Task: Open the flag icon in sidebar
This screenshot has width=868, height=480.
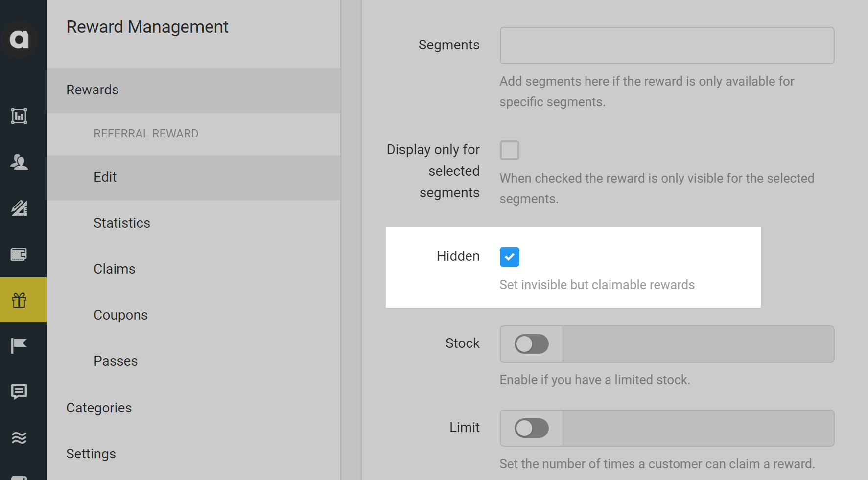Action: 19,346
